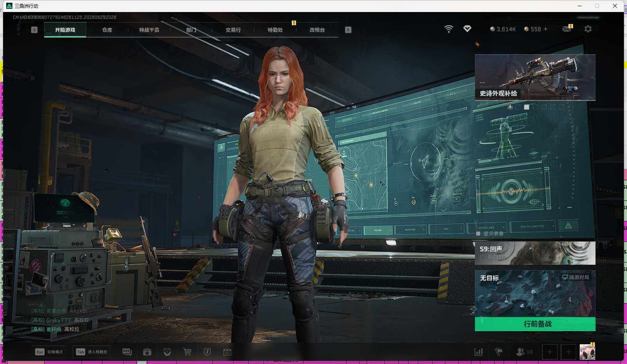
Task: Open the mail inbox envelope icon
Action: coord(567,29)
